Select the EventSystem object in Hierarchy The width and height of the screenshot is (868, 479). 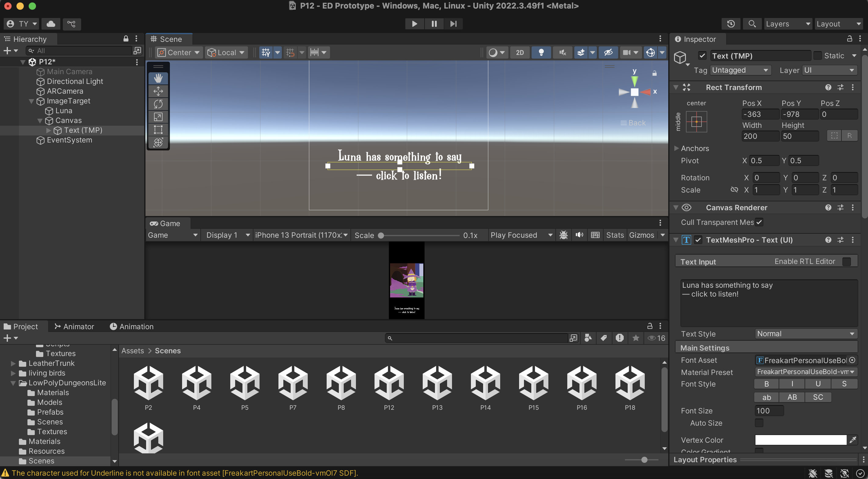click(x=69, y=140)
